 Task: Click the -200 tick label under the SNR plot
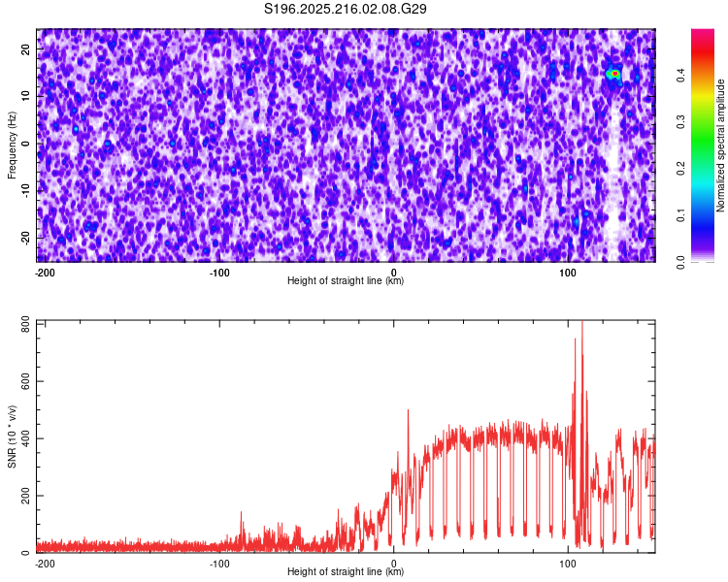click(45, 564)
